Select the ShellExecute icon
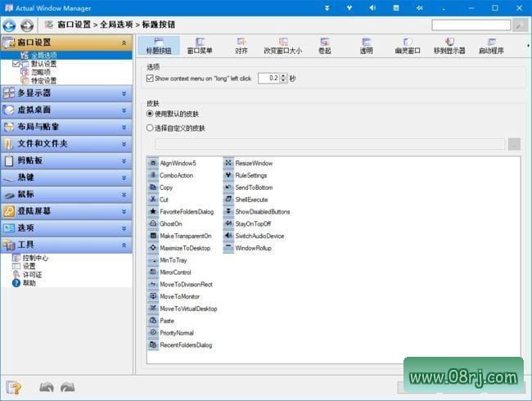Screen dimensions: 532x401 point(228,200)
